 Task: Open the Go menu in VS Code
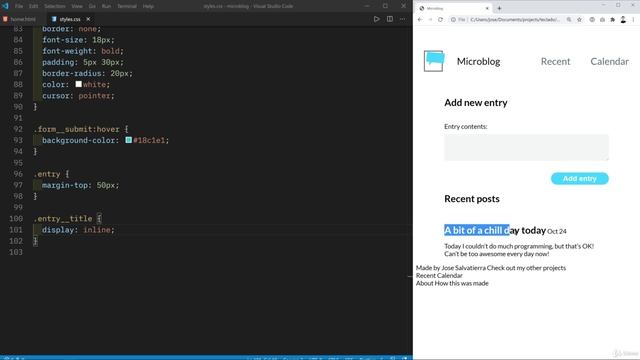[x=92, y=6]
